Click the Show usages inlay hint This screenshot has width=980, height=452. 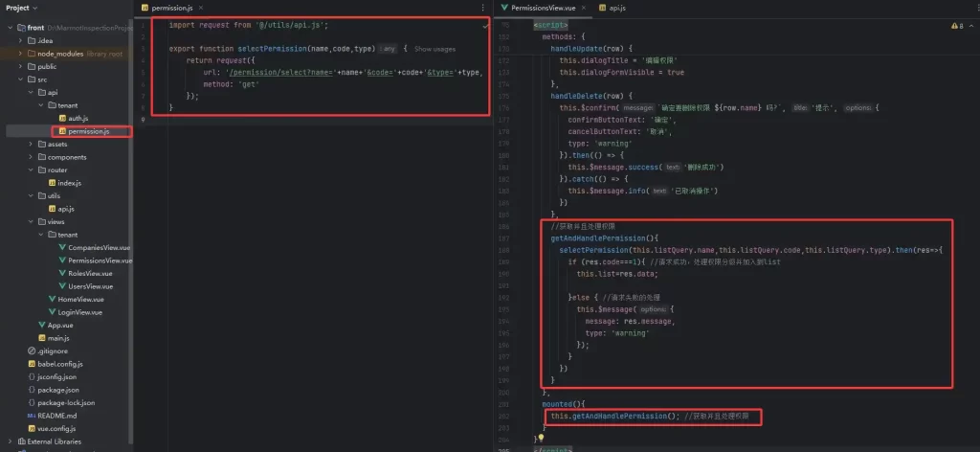coord(434,48)
